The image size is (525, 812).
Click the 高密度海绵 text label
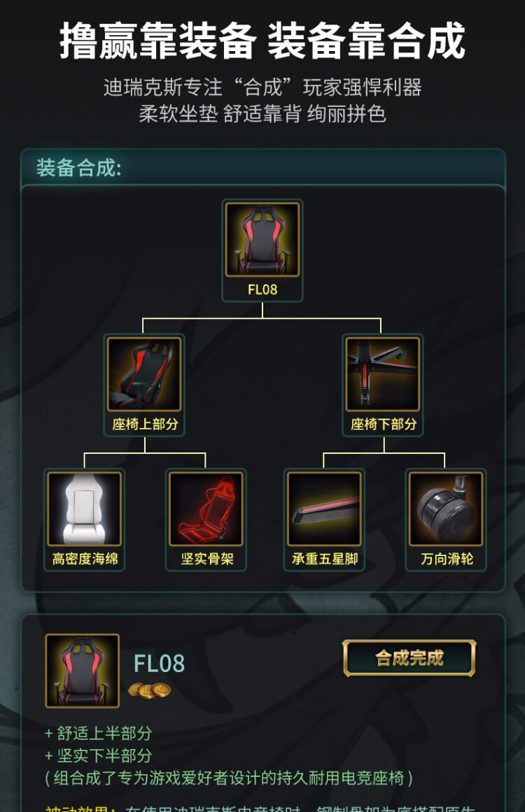point(85,559)
